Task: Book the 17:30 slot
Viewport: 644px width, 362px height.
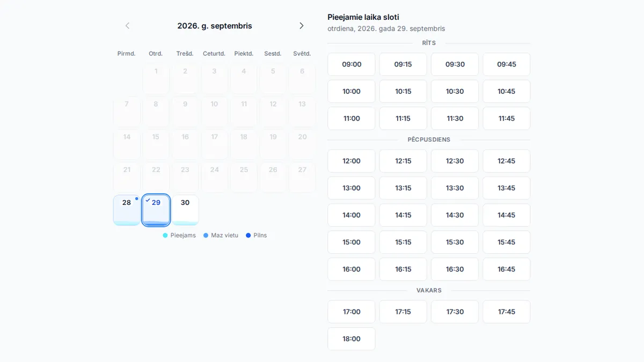Action: pos(455,312)
